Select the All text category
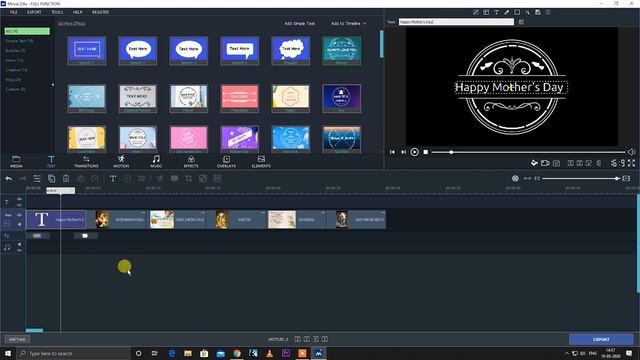 tap(27, 31)
